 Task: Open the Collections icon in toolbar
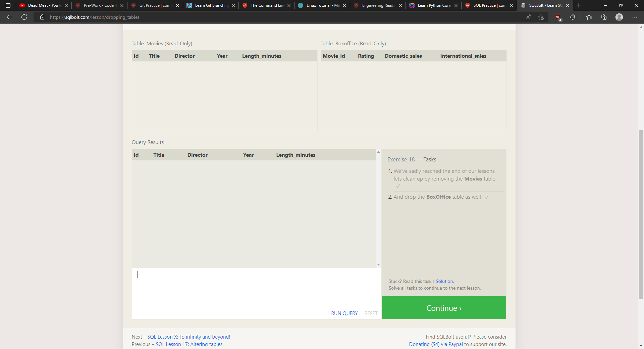604,17
